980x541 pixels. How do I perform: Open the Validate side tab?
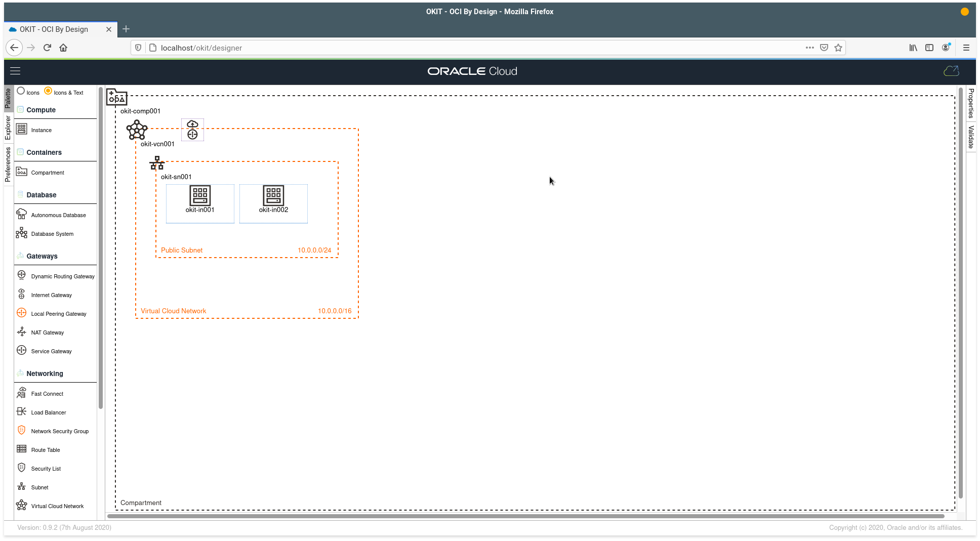click(971, 137)
